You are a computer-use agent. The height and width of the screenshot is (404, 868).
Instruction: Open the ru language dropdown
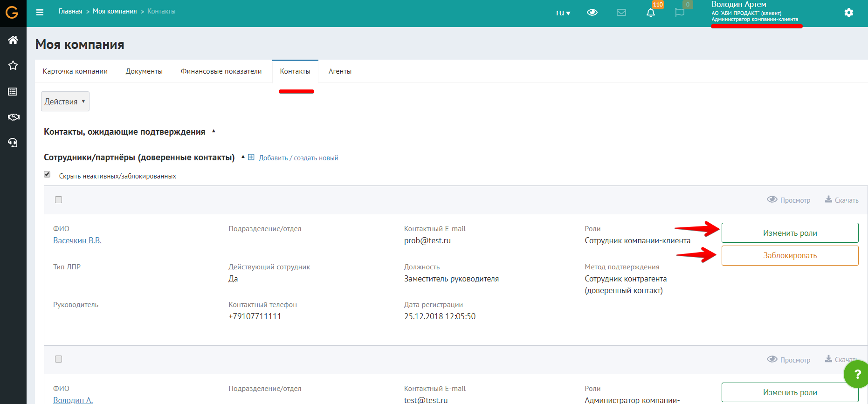pyautogui.click(x=563, y=13)
